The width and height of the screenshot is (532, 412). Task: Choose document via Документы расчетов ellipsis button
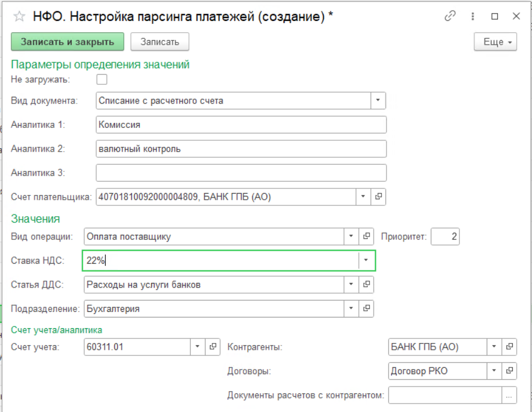[x=509, y=395]
